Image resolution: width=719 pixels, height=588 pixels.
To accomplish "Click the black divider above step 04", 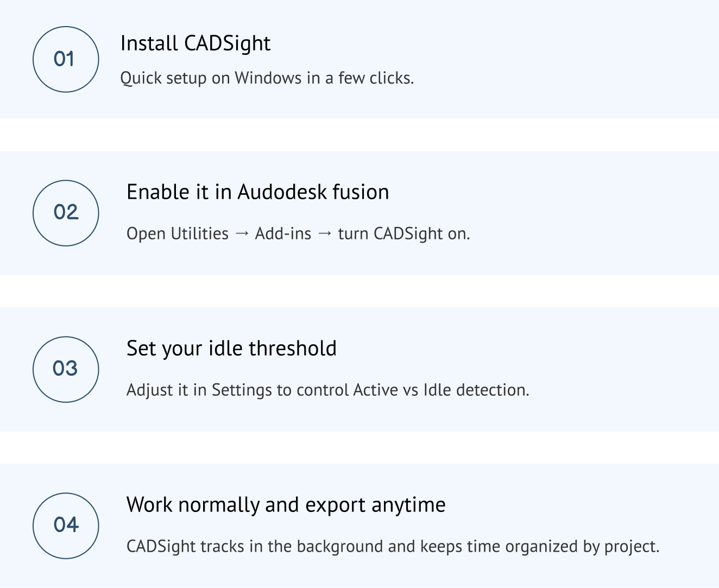I will tap(359, 447).
